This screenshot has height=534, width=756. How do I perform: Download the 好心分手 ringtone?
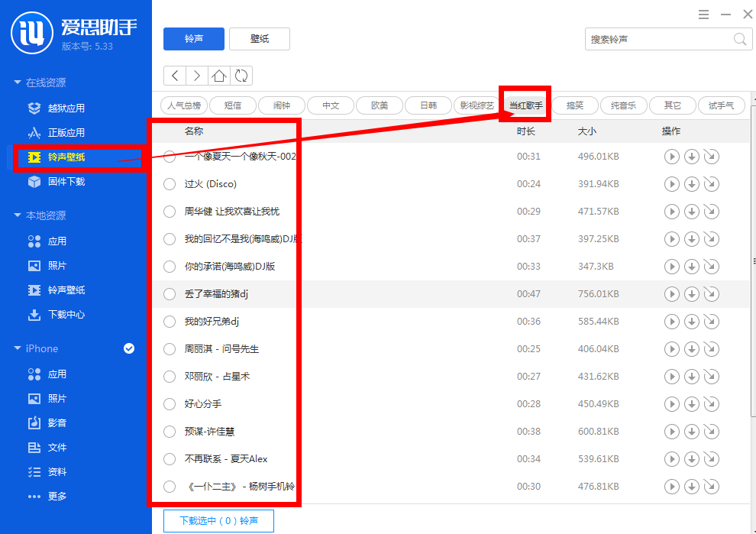coord(692,404)
